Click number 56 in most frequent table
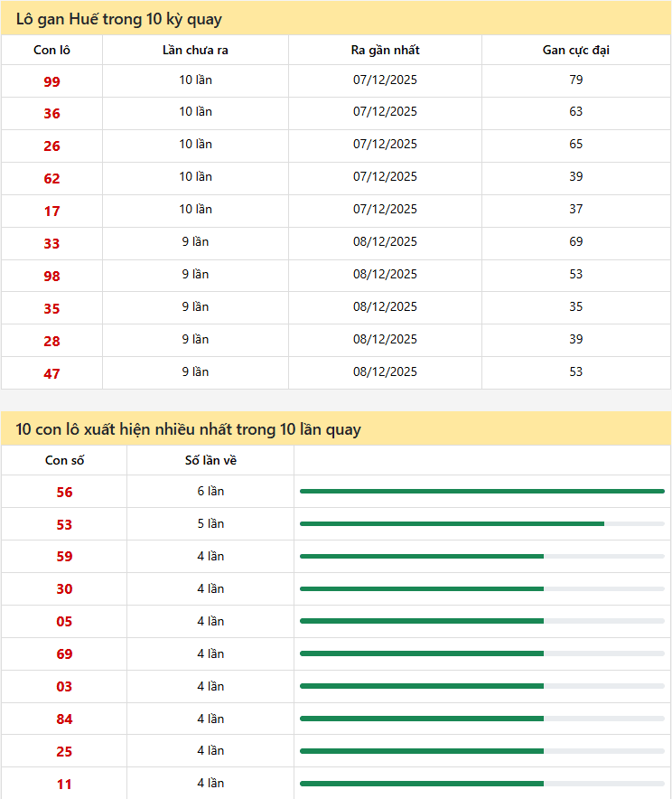Screen dimensions: 672x799 tap(64, 493)
